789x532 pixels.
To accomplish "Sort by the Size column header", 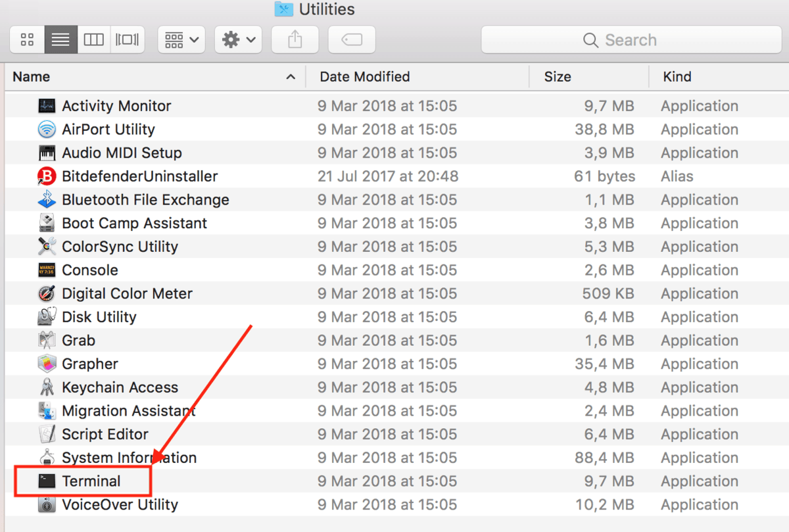I will (558, 77).
